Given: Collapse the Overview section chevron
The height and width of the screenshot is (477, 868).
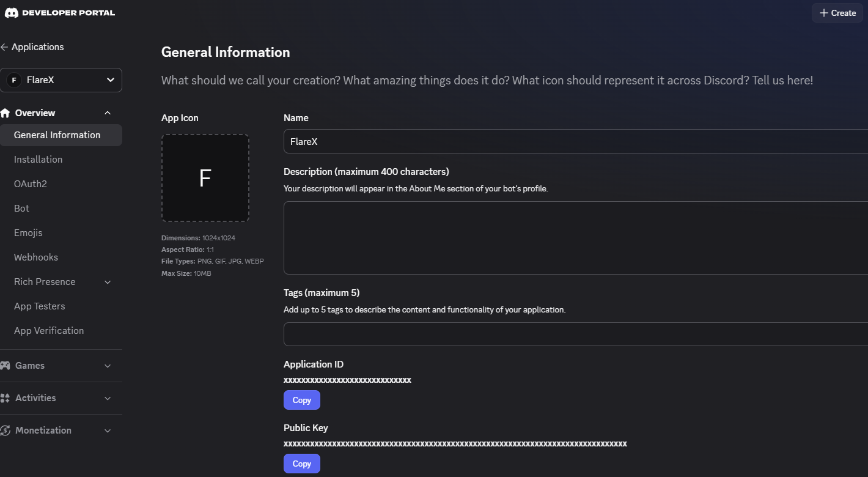Looking at the screenshot, I should tap(108, 113).
